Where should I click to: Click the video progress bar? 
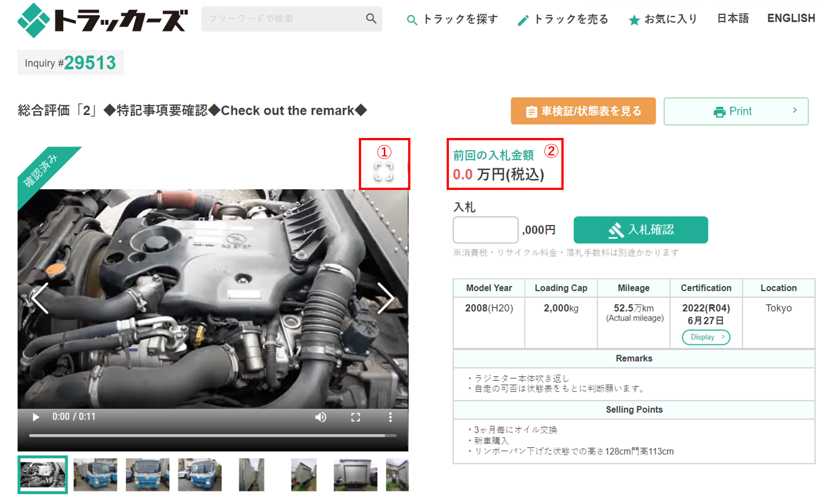pos(213,435)
